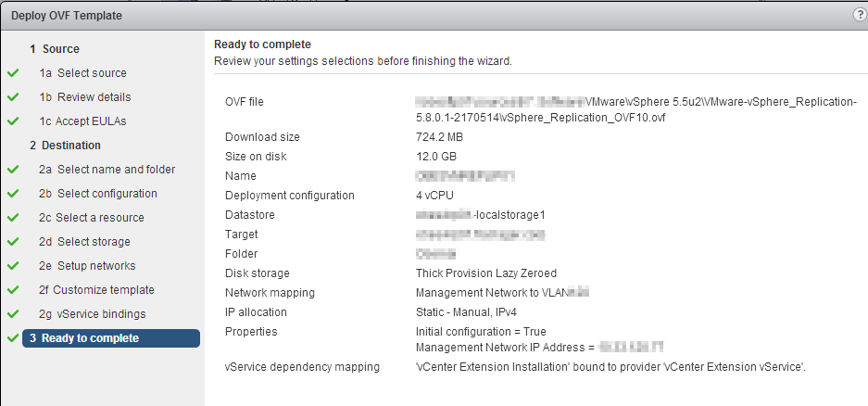Screen dimensions: 868x406
Task: Click green checkmark beside Select configuration
Action: (x=13, y=194)
